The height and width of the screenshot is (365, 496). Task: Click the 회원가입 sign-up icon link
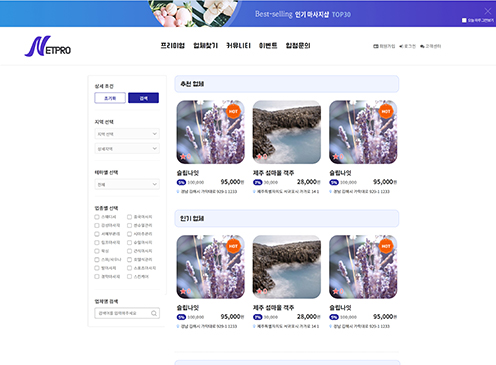point(384,46)
